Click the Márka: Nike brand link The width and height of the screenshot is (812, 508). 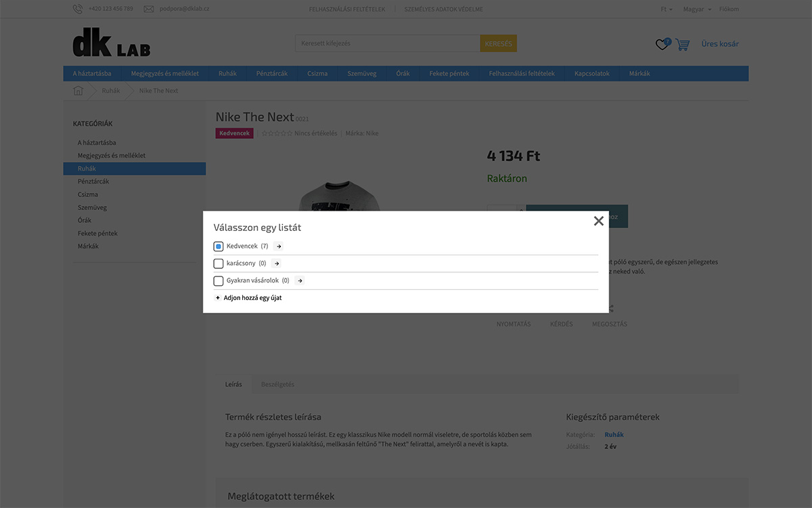(x=362, y=133)
